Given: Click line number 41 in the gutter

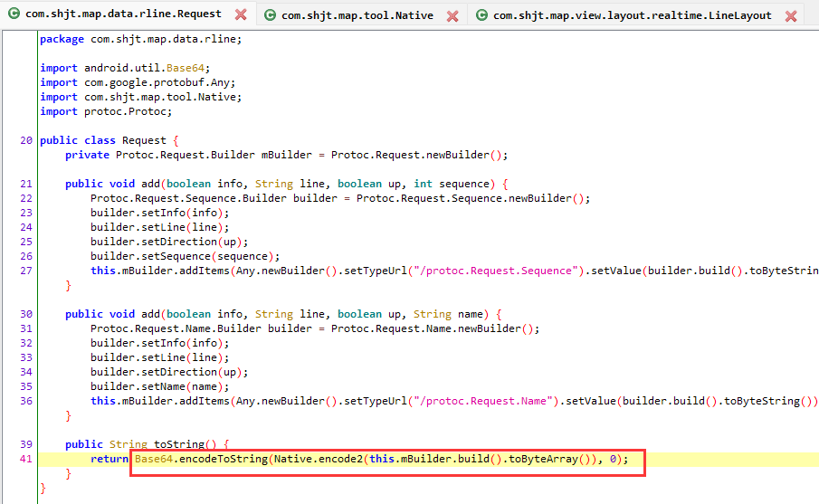Looking at the screenshot, I should [25, 459].
